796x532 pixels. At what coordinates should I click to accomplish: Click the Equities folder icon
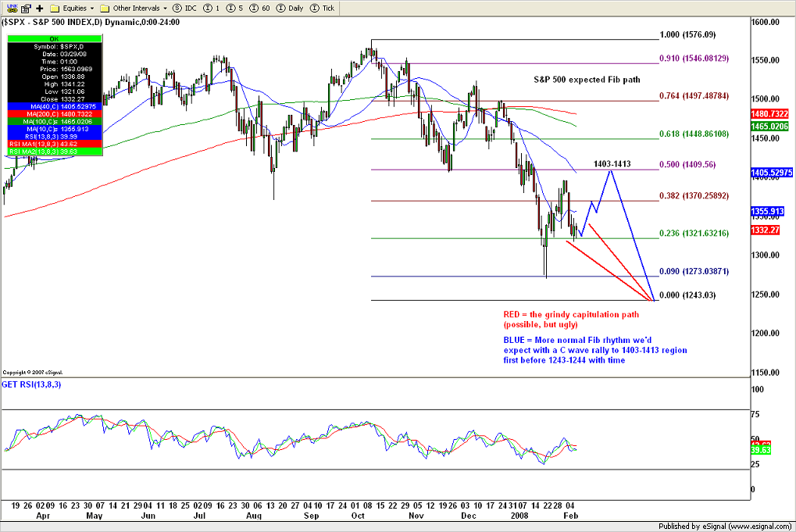click(55, 8)
